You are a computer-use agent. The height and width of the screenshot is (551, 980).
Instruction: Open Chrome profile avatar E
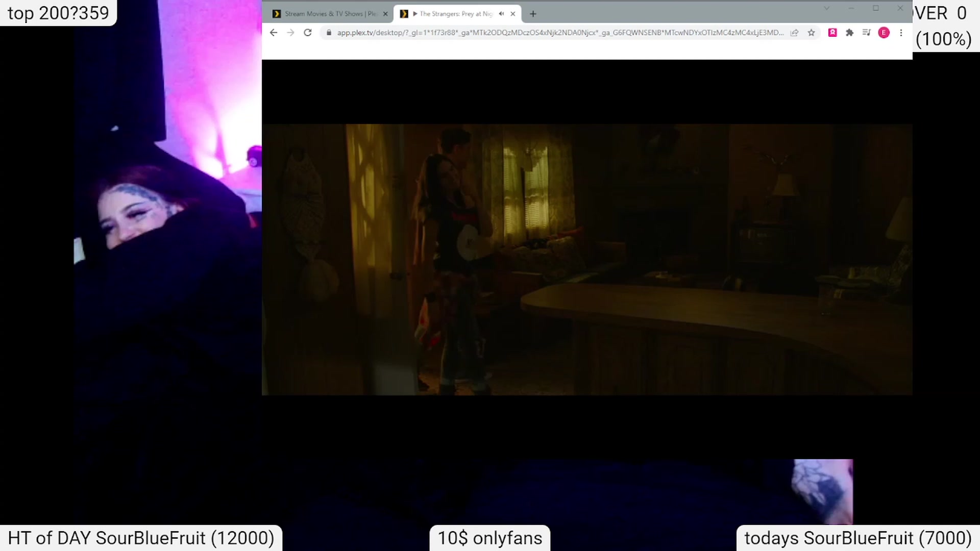click(884, 33)
